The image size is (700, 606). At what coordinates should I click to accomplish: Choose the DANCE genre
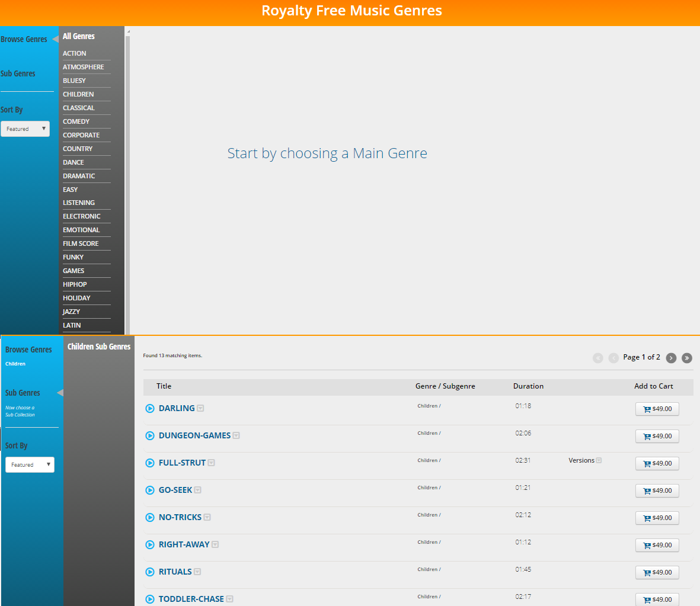coord(73,162)
